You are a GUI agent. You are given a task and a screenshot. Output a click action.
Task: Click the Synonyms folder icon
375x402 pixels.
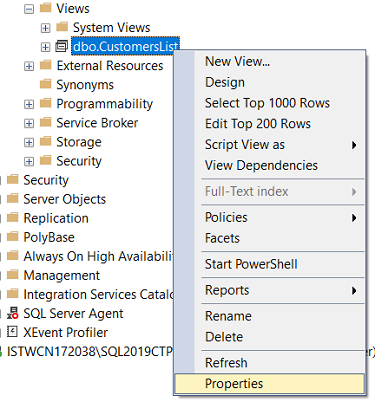coord(46,84)
